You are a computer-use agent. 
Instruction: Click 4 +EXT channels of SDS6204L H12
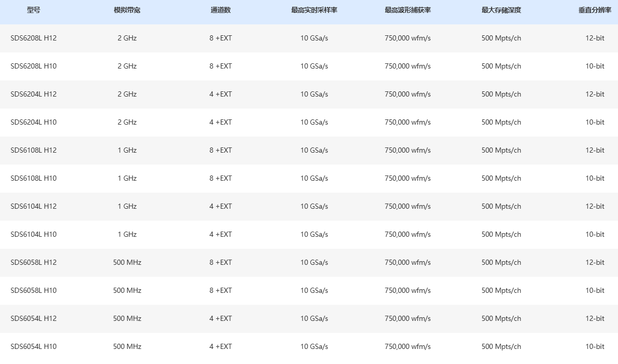(221, 94)
